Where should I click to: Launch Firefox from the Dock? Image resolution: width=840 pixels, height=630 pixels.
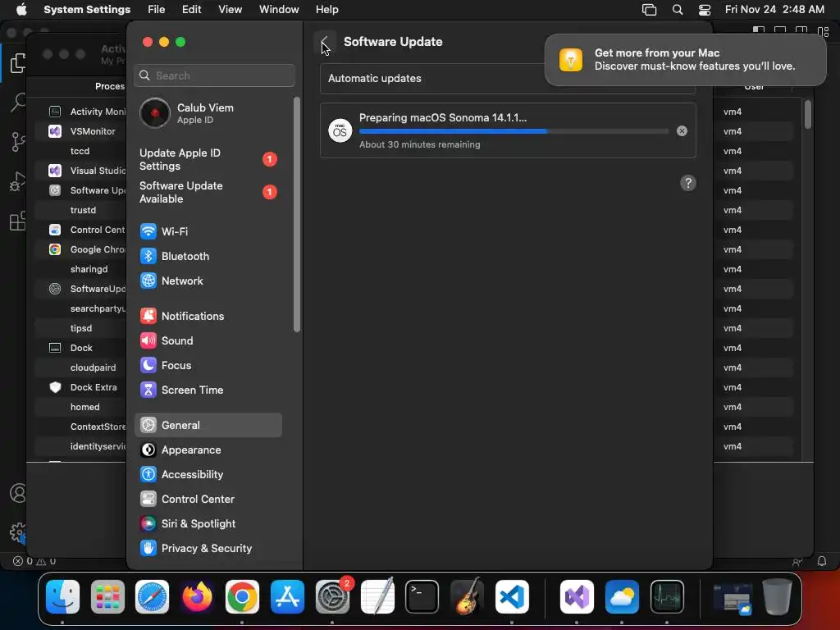[x=197, y=596]
